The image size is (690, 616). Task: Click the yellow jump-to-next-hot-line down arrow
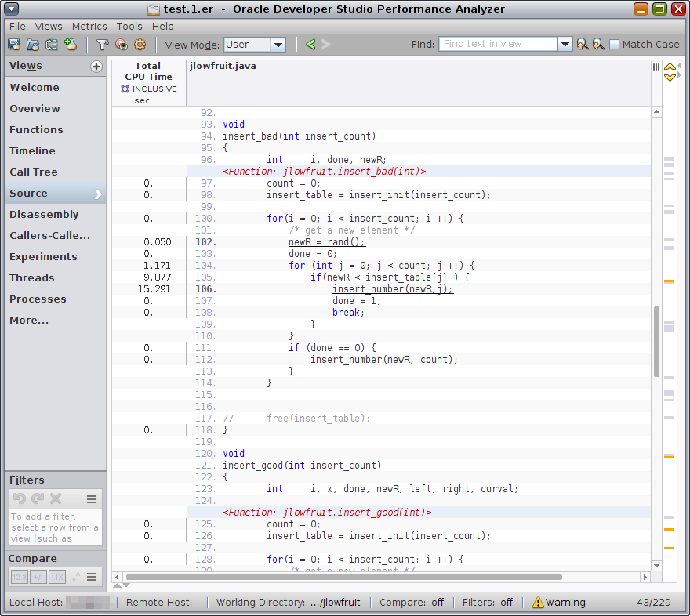pos(670,78)
